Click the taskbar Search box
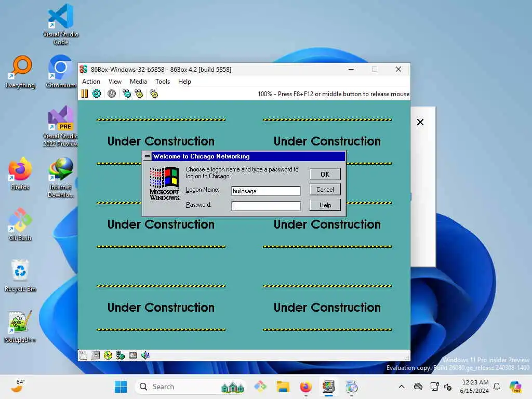The height and width of the screenshot is (399, 532). 190,387
